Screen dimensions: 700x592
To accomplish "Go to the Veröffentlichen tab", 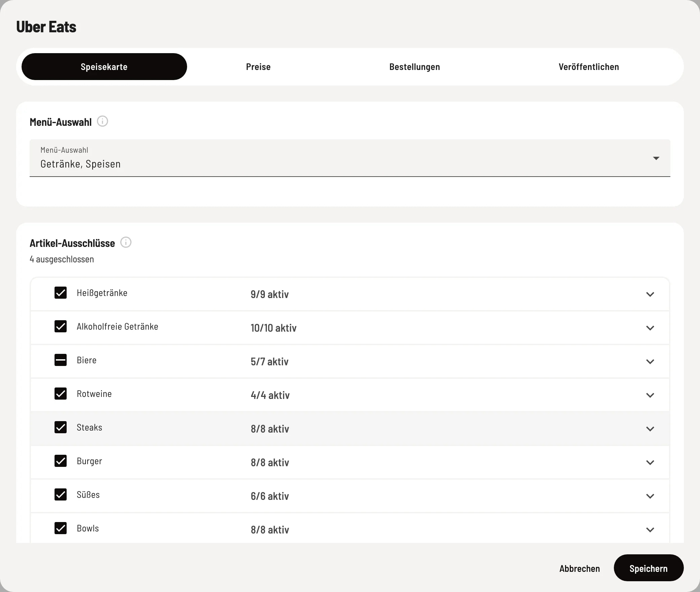I will (589, 67).
